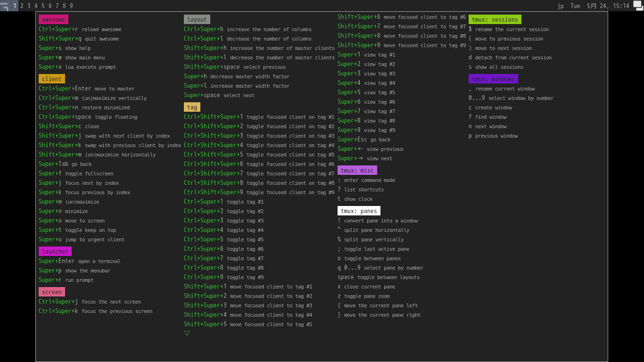
Task: Click the 'toggle floating' shortcut row
Action: (88, 117)
